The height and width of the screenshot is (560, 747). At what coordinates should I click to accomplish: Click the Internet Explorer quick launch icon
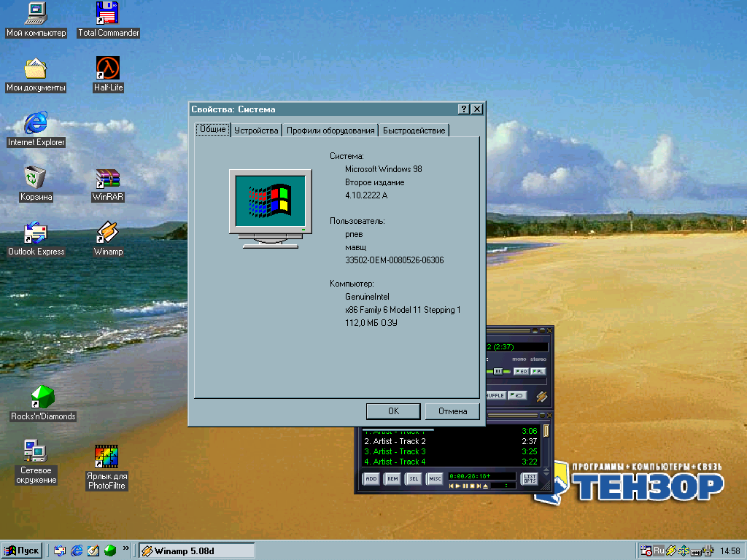point(77,551)
